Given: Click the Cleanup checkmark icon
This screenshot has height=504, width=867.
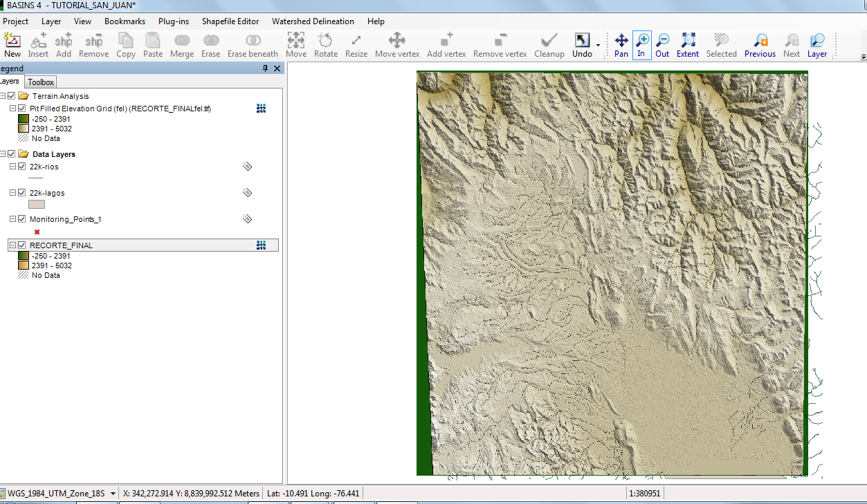Looking at the screenshot, I should (549, 40).
